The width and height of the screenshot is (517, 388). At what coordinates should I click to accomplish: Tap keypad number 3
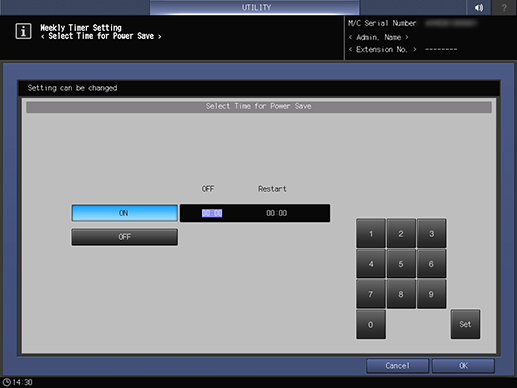point(431,233)
